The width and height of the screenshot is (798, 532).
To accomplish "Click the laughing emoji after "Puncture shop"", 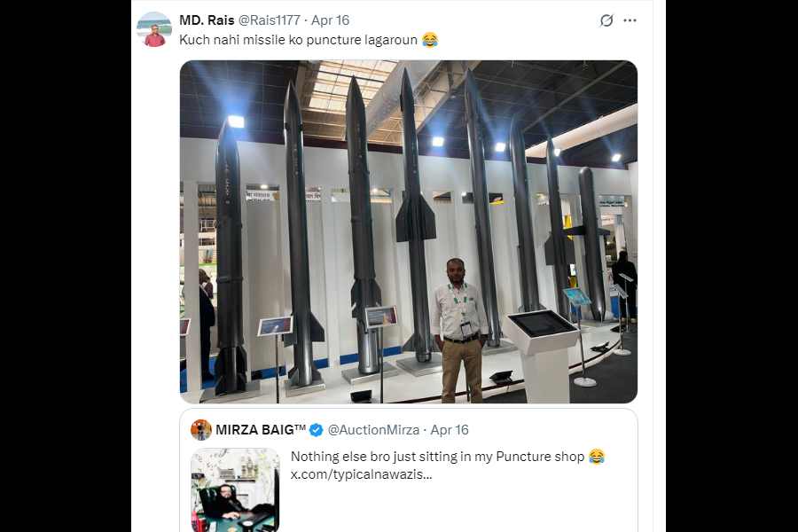I will [597, 457].
